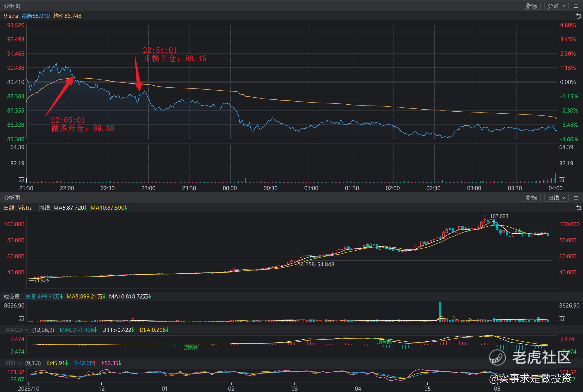This screenshot has width=583, height=392.
Task: Click the 顶背离 marker near month 01
Action: [191, 347]
